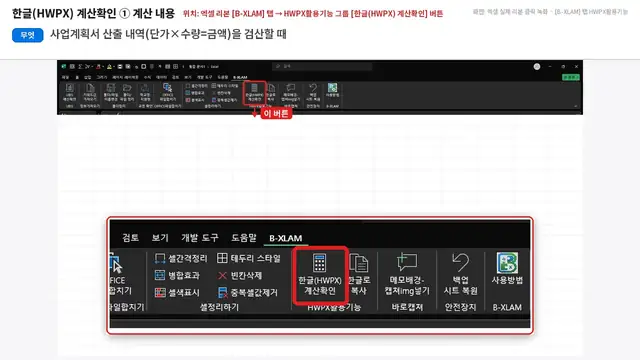Click 빈칸삭제 in the small Excel window ribbon
The image size is (640, 360).
pyautogui.click(x=221, y=93)
